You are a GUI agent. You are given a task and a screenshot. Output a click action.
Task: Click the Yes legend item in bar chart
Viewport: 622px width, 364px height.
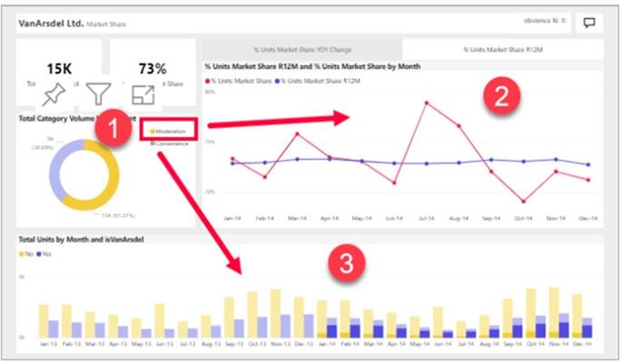click(x=44, y=254)
